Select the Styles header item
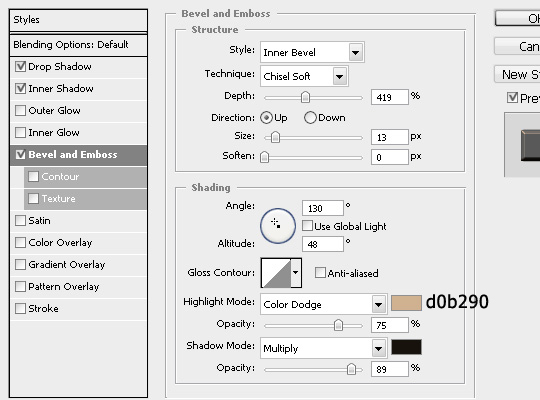This screenshot has height=400, width=540. pos(79,20)
